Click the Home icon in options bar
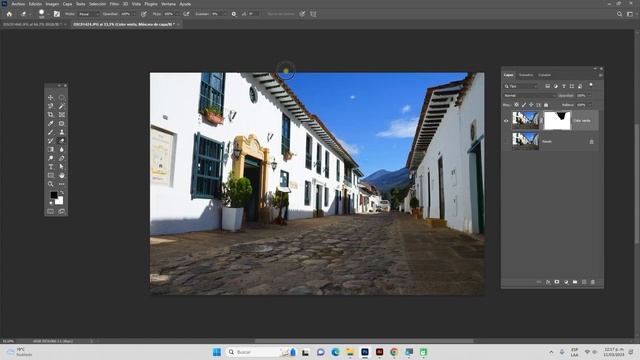This screenshot has width=640, height=360. tap(9, 14)
